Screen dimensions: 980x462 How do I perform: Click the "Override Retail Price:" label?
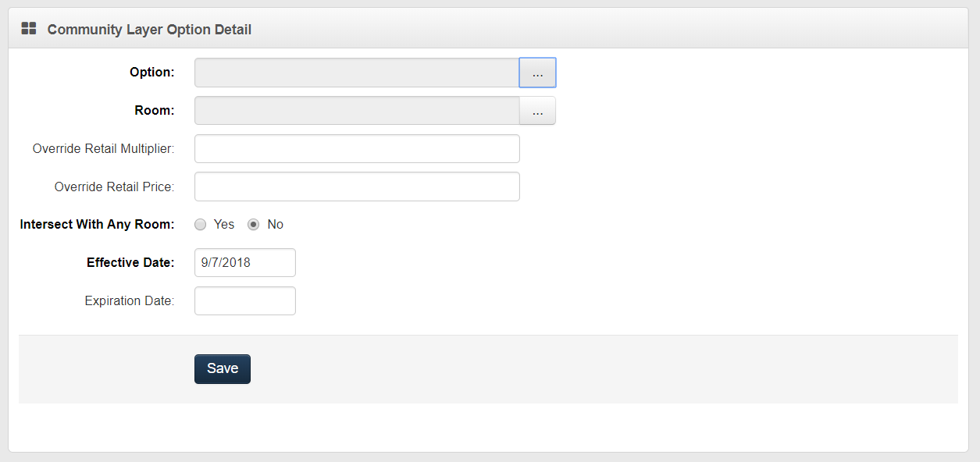click(114, 187)
